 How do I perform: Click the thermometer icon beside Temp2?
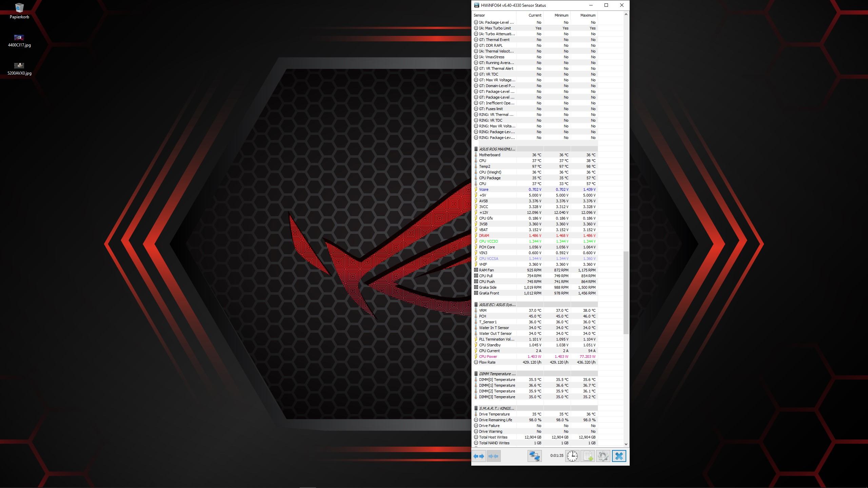[476, 166]
